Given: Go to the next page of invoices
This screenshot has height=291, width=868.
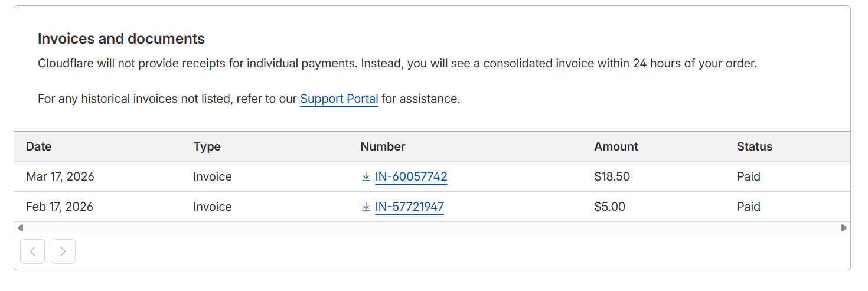Looking at the screenshot, I should [x=63, y=251].
